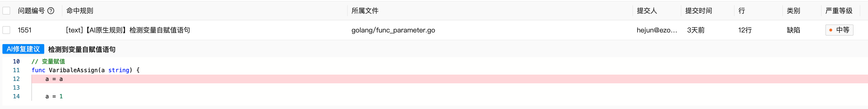Click the 类别 column header

(x=793, y=11)
